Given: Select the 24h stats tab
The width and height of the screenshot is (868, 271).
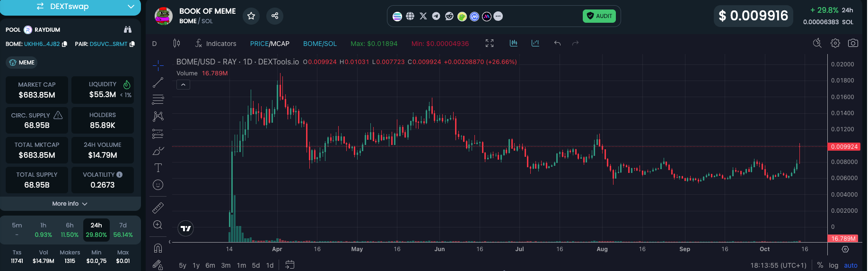Looking at the screenshot, I should point(96,230).
